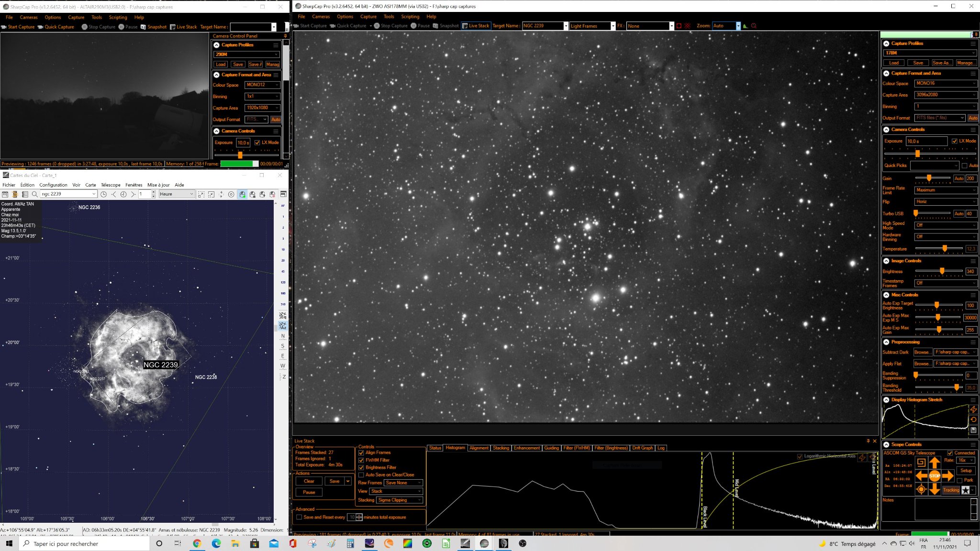The image size is (980, 551).
Task: Move the telescope with the right arrow
Action: tap(947, 476)
